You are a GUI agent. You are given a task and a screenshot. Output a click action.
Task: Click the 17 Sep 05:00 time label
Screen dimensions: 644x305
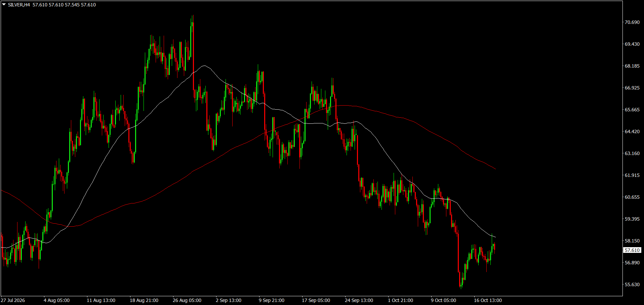pos(316,300)
